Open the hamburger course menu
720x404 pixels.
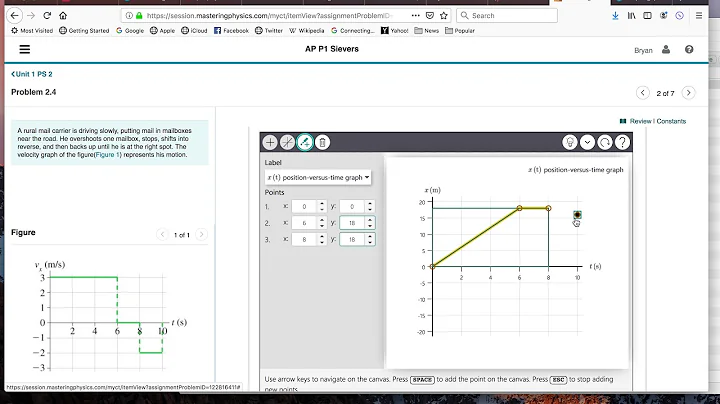(25, 49)
